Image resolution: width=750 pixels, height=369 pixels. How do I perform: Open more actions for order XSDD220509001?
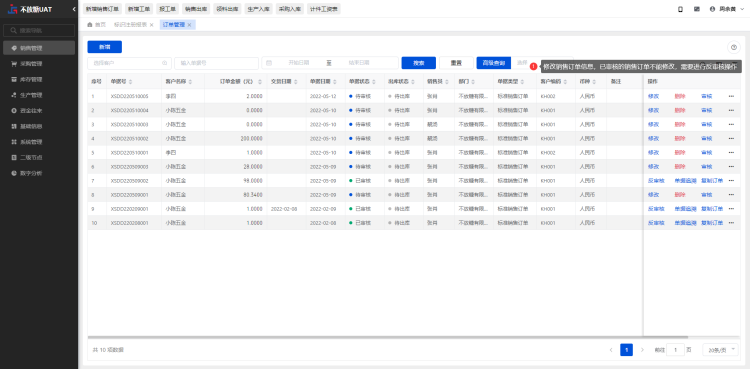click(731, 195)
